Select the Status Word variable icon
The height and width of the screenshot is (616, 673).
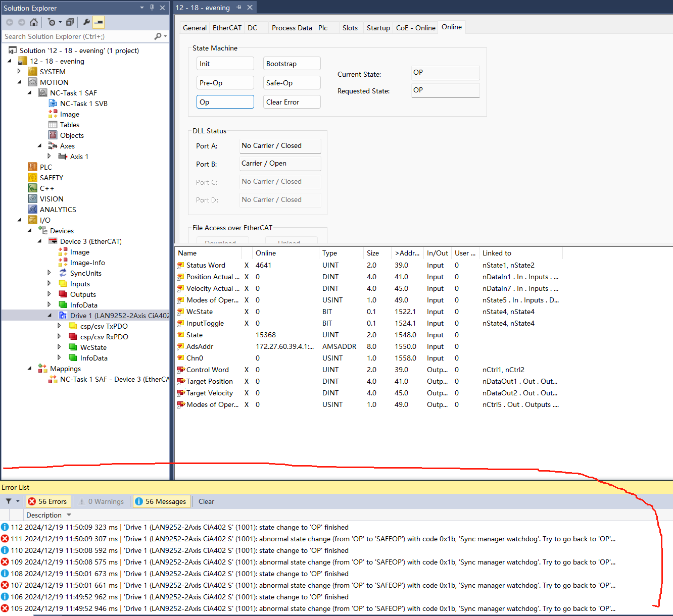pos(181,265)
